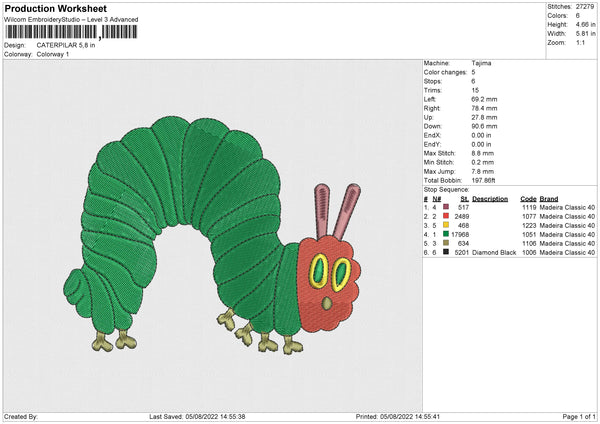Select the Width value 5.81 in

pos(585,34)
